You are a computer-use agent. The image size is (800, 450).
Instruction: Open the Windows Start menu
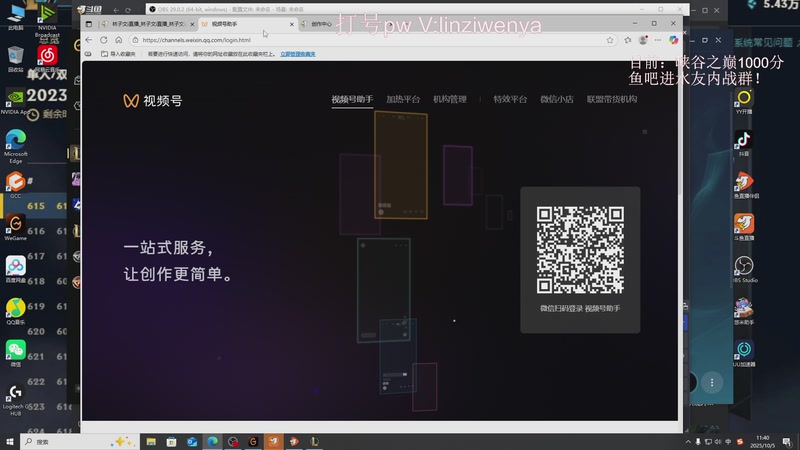coord(9,441)
